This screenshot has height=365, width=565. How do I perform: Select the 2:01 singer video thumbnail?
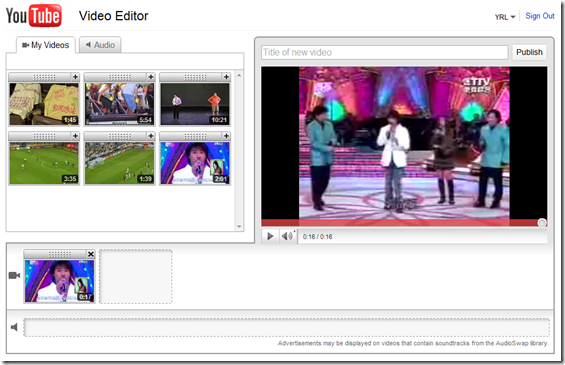click(195, 163)
